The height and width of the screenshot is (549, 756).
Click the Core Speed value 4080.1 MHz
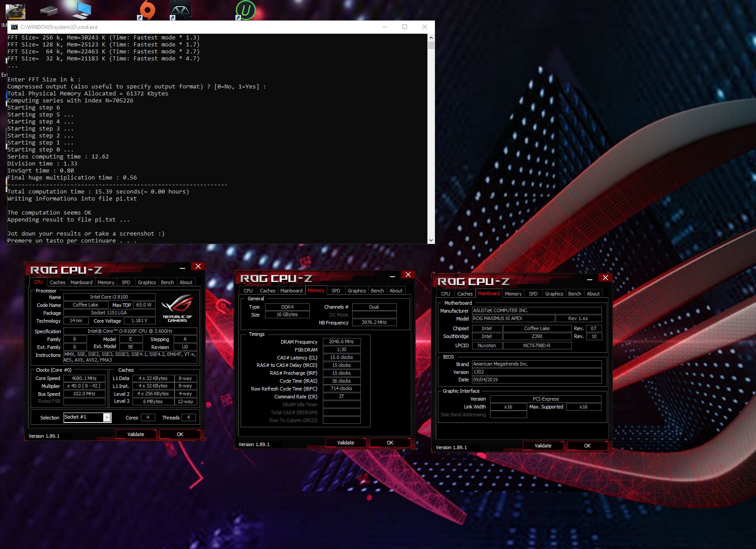pos(84,378)
